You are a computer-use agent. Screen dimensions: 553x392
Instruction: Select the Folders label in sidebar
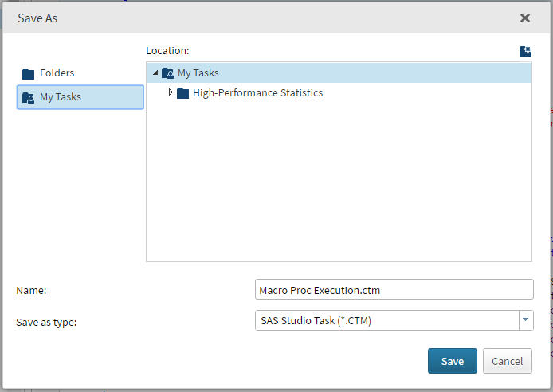coord(57,73)
